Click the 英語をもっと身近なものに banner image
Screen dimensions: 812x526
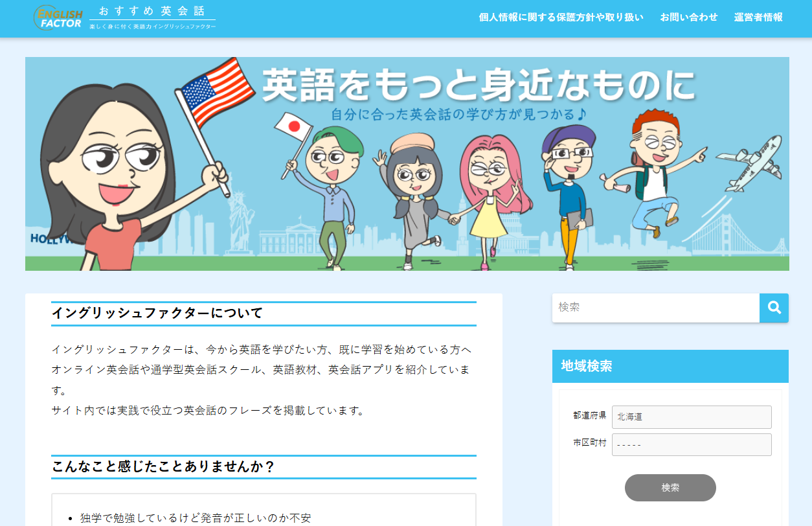pyautogui.click(x=407, y=164)
